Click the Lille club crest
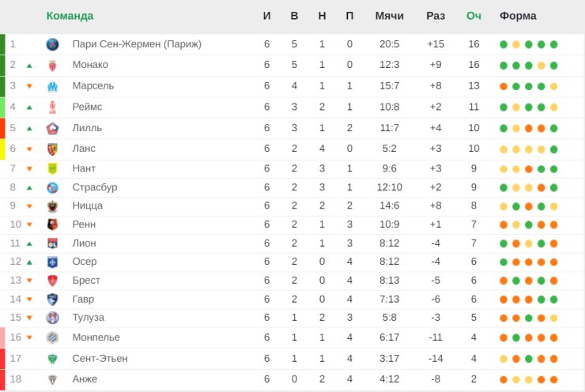585x392 pixels. pyautogui.click(x=52, y=128)
